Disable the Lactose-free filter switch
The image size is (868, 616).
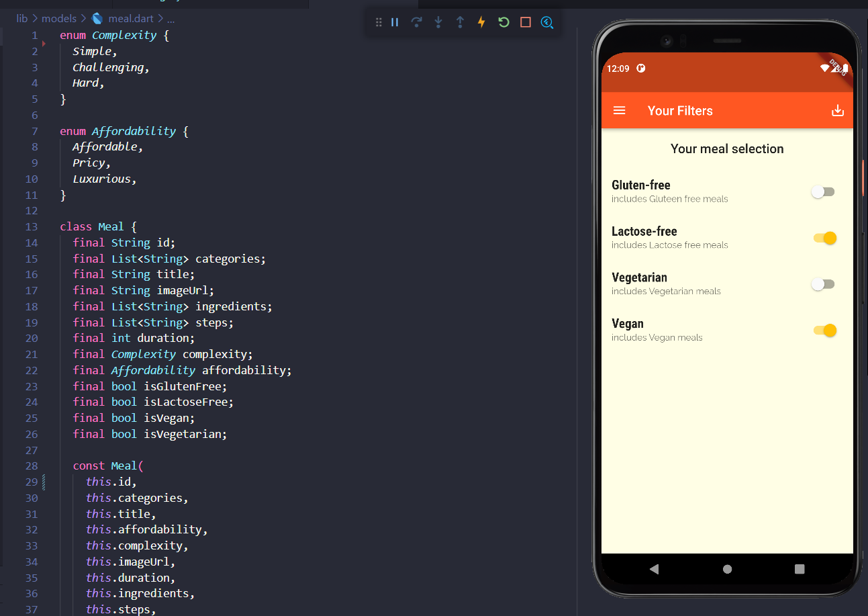click(x=824, y=238)
